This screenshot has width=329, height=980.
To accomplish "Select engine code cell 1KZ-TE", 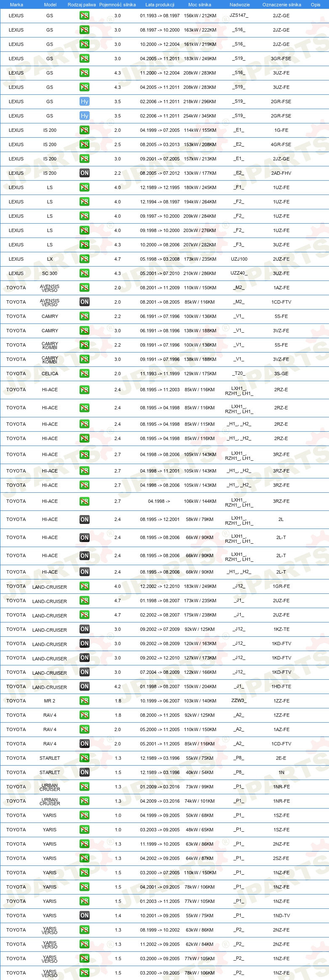I will point(281,629).
